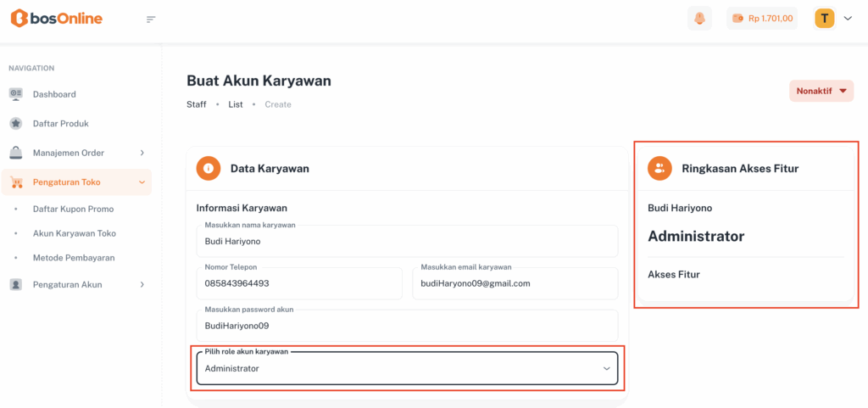Image resolution: width=868 pixels, height=408 pixels.
Task: Select Akun Karyawan Toko submenu item
Action: click(74, 233)
